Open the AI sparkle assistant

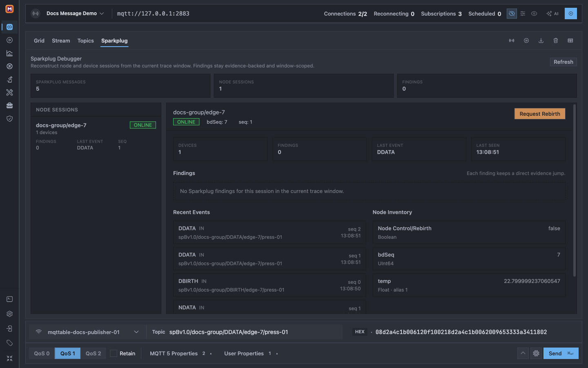552,13
